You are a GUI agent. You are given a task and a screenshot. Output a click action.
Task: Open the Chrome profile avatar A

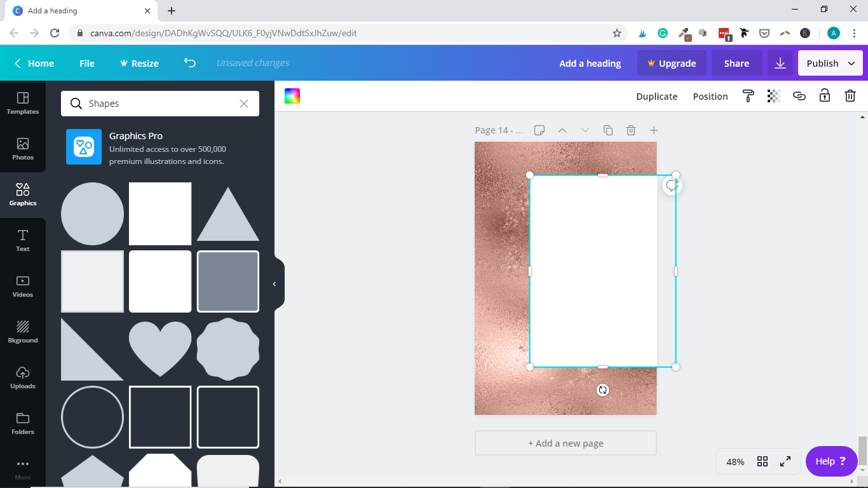coord(833,33)
